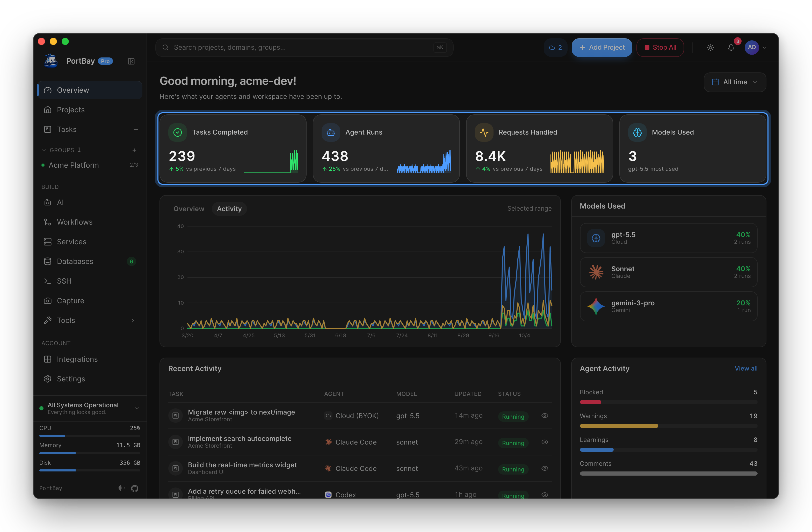Viewport: 812px width, 532px height.
Task: Click the Stop All button
Action: point(660,47)
